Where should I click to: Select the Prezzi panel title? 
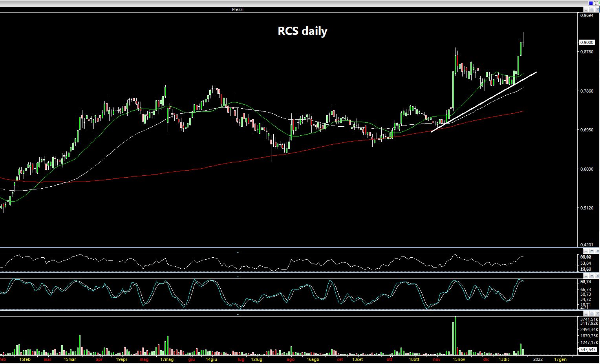point(238,9)
